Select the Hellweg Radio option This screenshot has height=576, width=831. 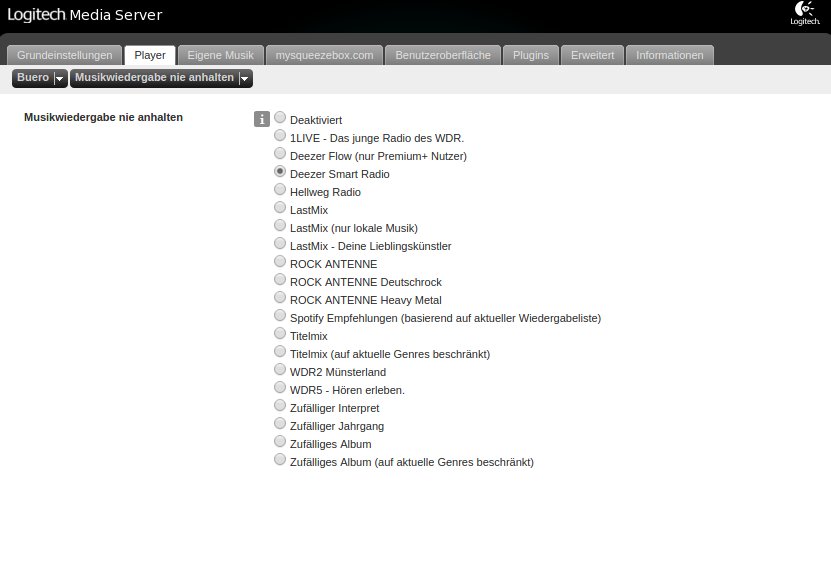click(x=280, y=189)
